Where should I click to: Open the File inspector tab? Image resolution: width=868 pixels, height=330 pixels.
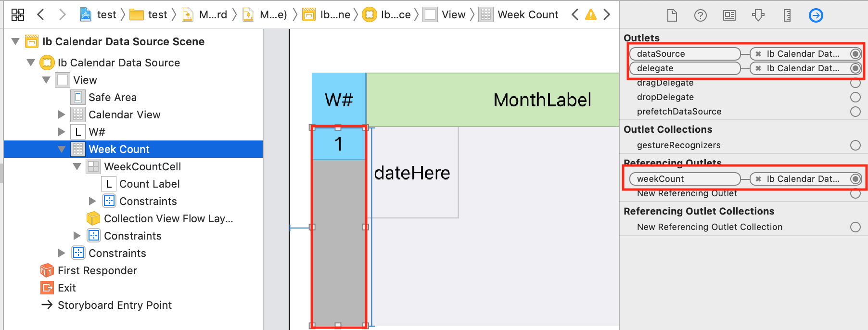[x=672, y=15]
